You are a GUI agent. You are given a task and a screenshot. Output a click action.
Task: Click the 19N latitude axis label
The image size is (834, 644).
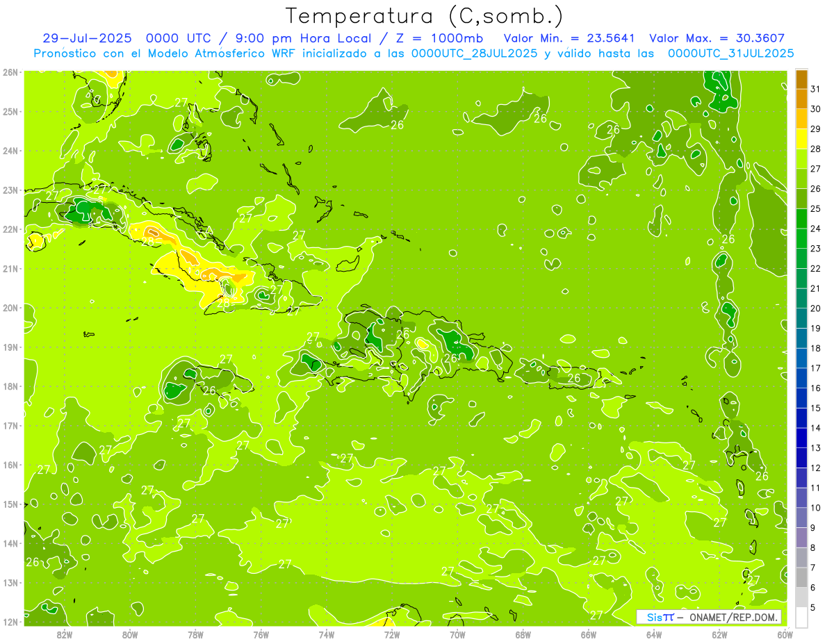(x=10, y=347)
